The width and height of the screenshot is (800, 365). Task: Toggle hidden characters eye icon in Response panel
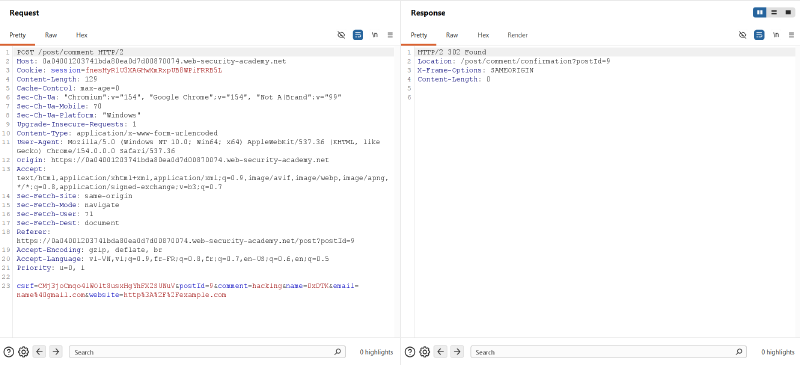tap(743, 35)
